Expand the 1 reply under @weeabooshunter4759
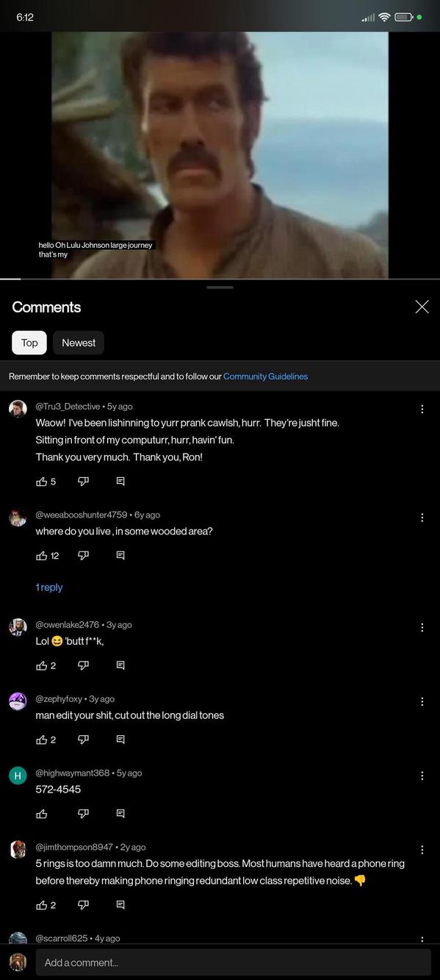 (x=49, y=587)
